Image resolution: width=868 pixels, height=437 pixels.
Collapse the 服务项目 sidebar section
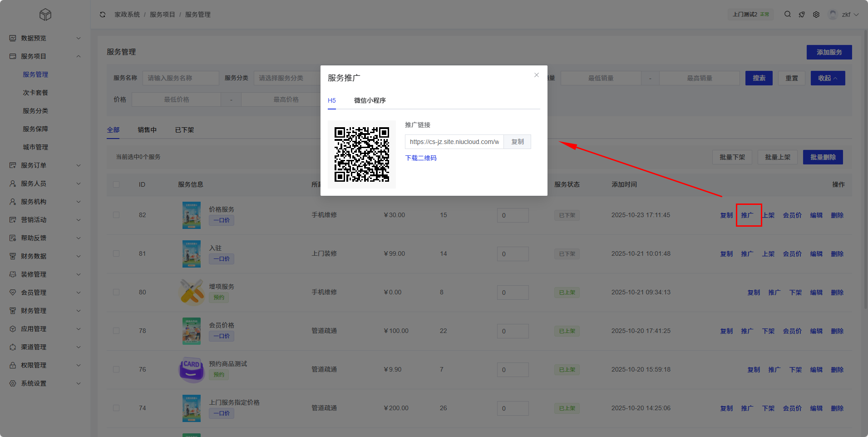tap(45, 56)
